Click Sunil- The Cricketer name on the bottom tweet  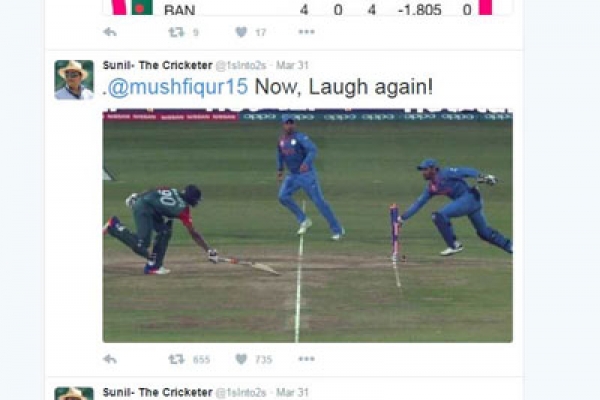(x=157, y=392)
